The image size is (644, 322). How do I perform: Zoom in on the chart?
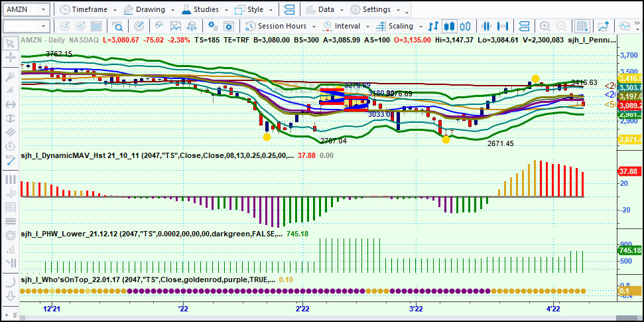coord(545,27)
